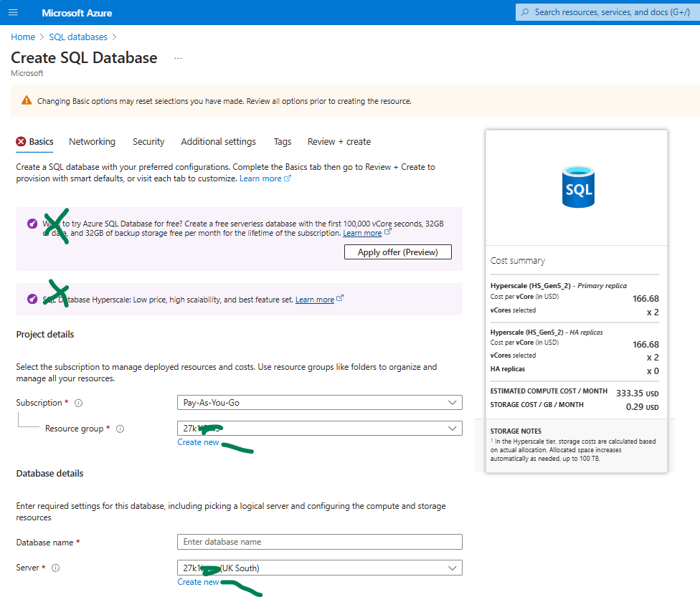Focus the Database name input field
The height and width of the screenshot is (597, 700).
click(320, 542)
